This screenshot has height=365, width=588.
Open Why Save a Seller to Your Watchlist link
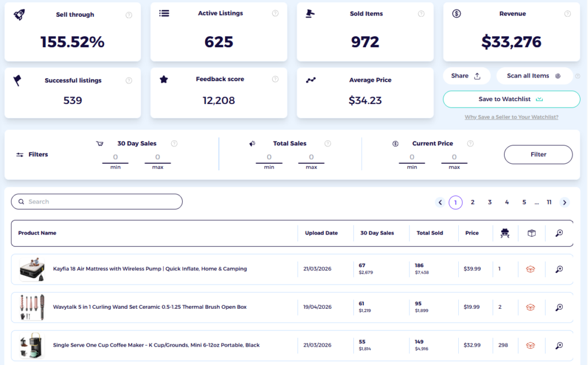[x=512, y=117]
